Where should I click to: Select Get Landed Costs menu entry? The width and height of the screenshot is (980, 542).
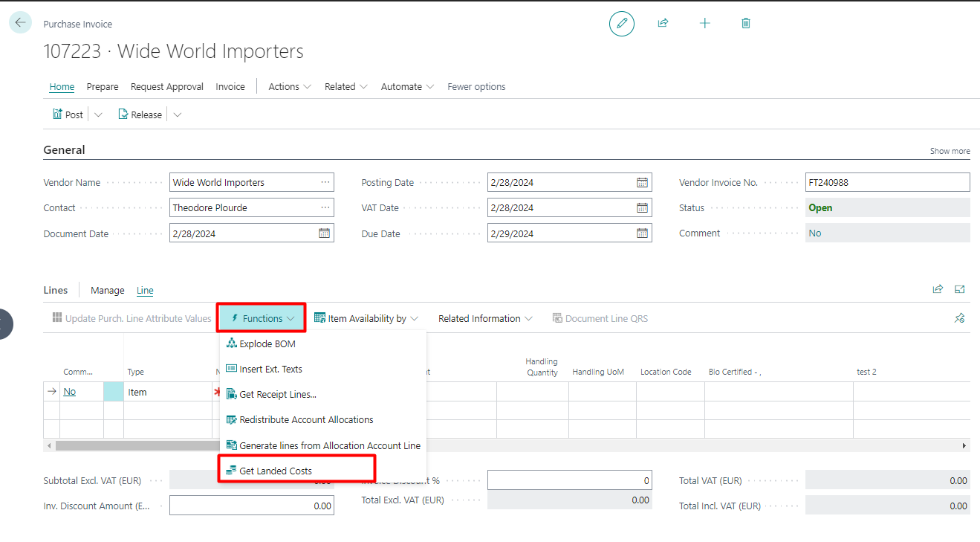275,471
